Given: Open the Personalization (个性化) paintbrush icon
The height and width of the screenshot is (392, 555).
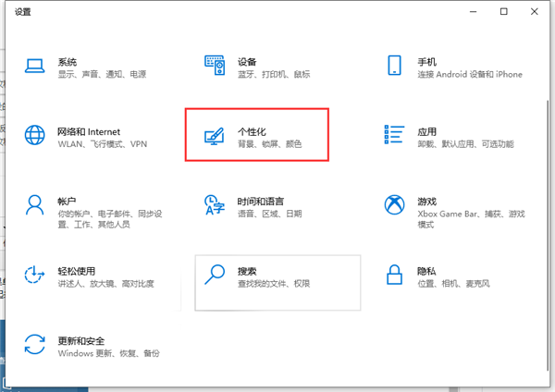Looking at the screenshot, I should point(215,137).
